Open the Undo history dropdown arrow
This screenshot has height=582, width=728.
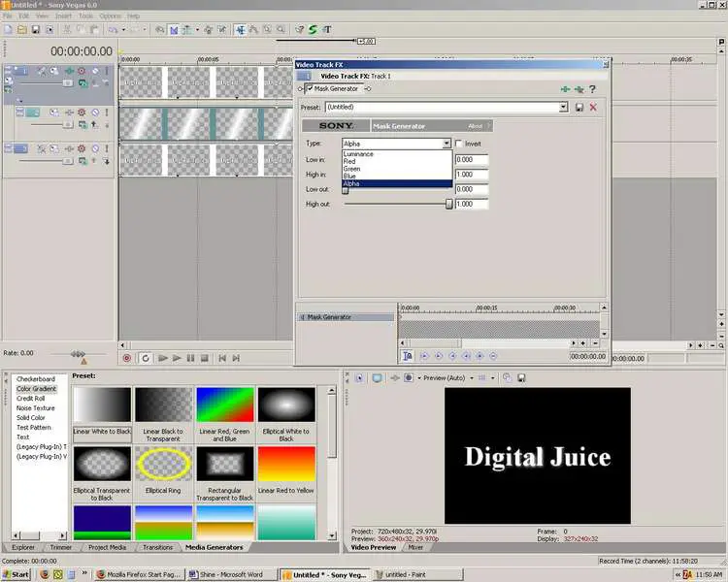pos(123,30)
